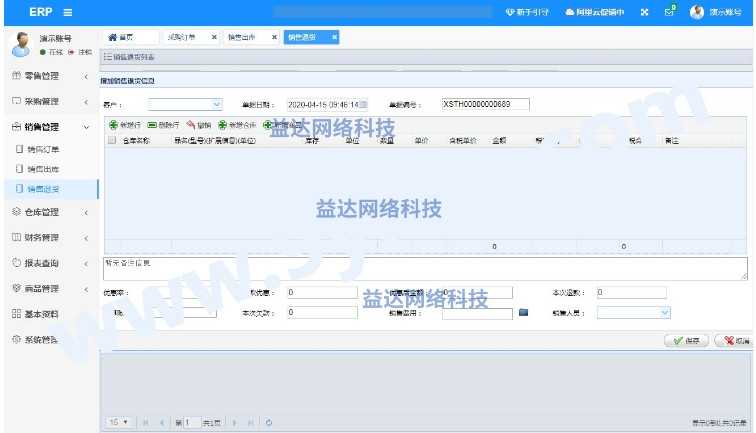This screenshot has height=433, width=756.
Task: Expand the 商品管理 sidebar menu
Action: pos(50,288)
